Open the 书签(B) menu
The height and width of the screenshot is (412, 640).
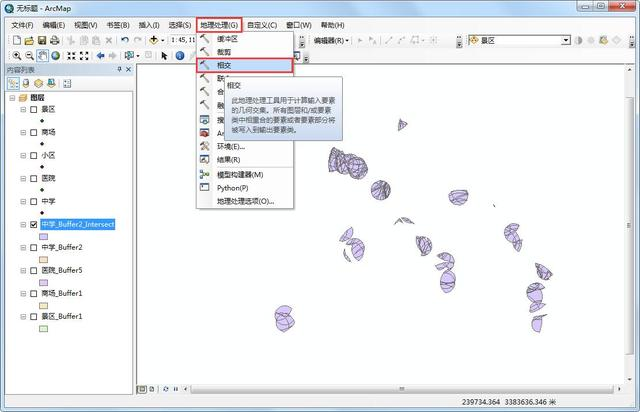pos(118,25)
